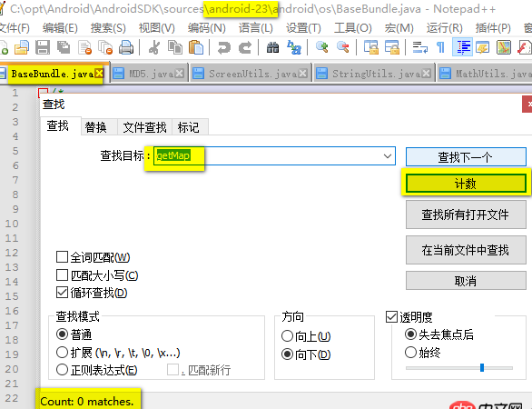This screenshot has height=409, width=532.
Task: Zoom out using the magnifier minus icon
Action: 343,47
